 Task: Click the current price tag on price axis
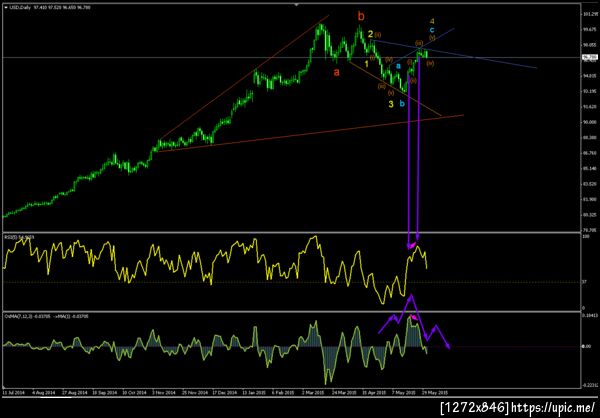tap(590, 57)
